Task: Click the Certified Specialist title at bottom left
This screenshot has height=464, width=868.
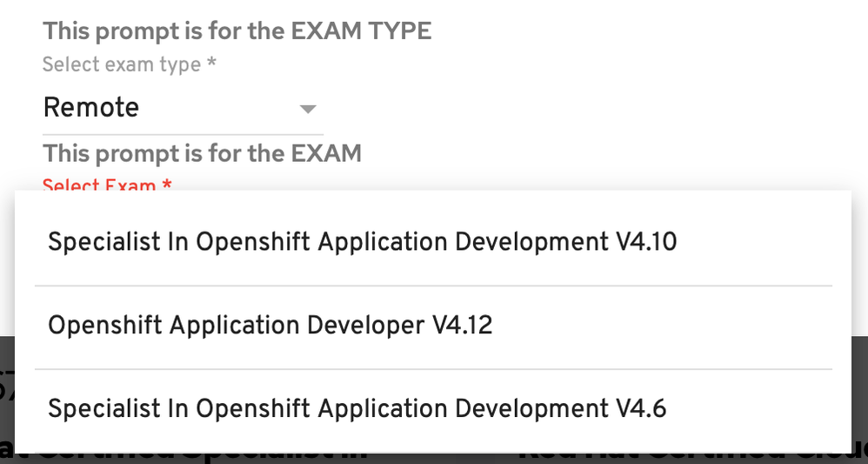Action: 183,456
